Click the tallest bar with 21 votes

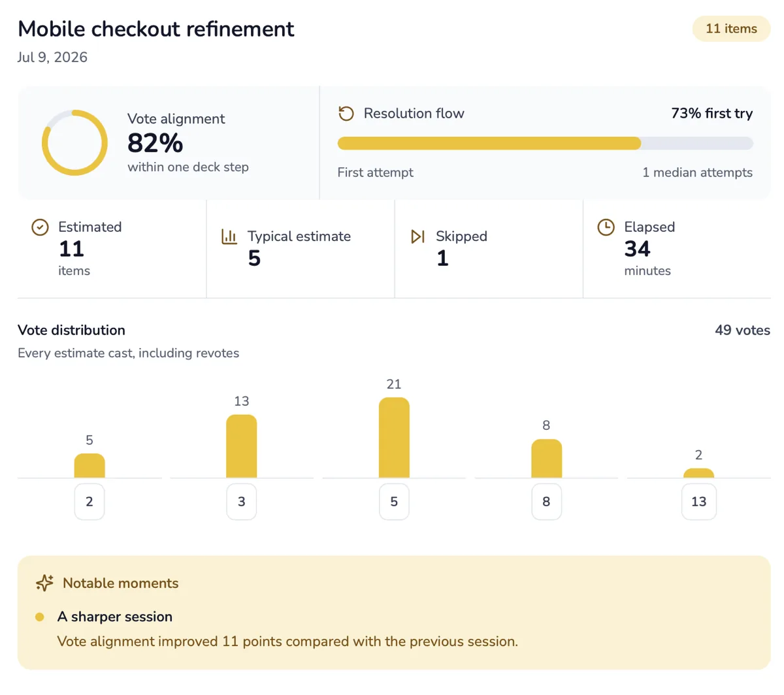coord(394,438)
